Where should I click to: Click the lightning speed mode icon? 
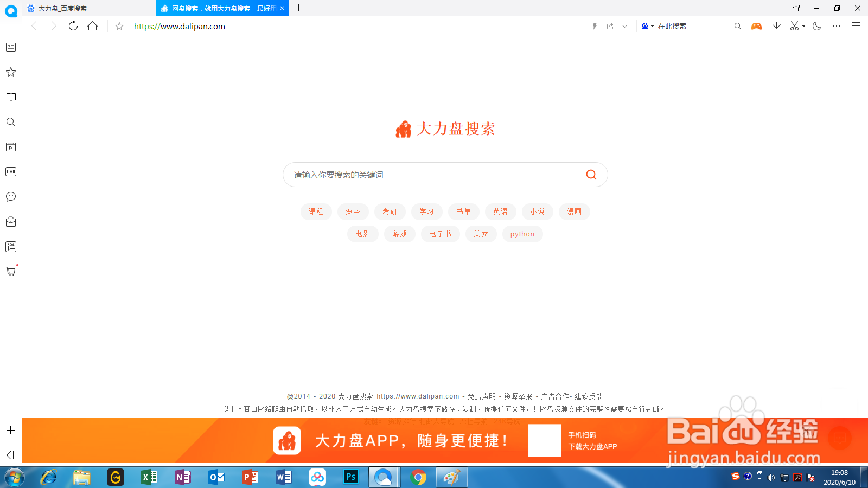[x=595, y=26]
